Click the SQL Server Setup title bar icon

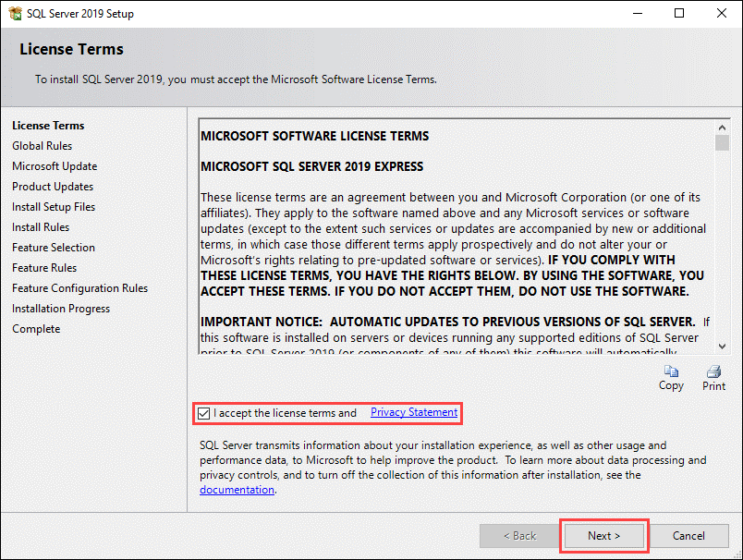[x=13, y=14]
